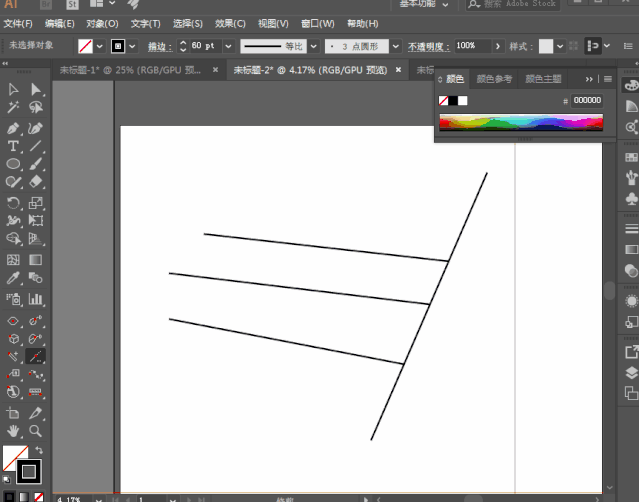
Task: Expand the opacity 100% arrow
Action: point(498,46)
